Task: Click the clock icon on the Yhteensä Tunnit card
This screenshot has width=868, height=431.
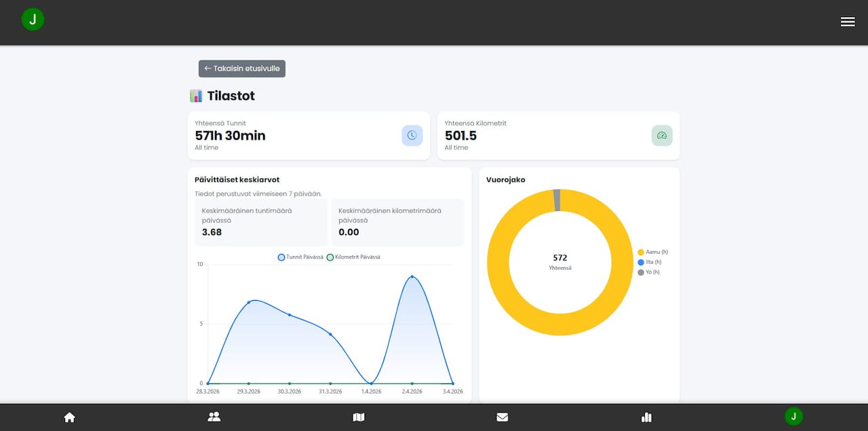Action: 412,135
